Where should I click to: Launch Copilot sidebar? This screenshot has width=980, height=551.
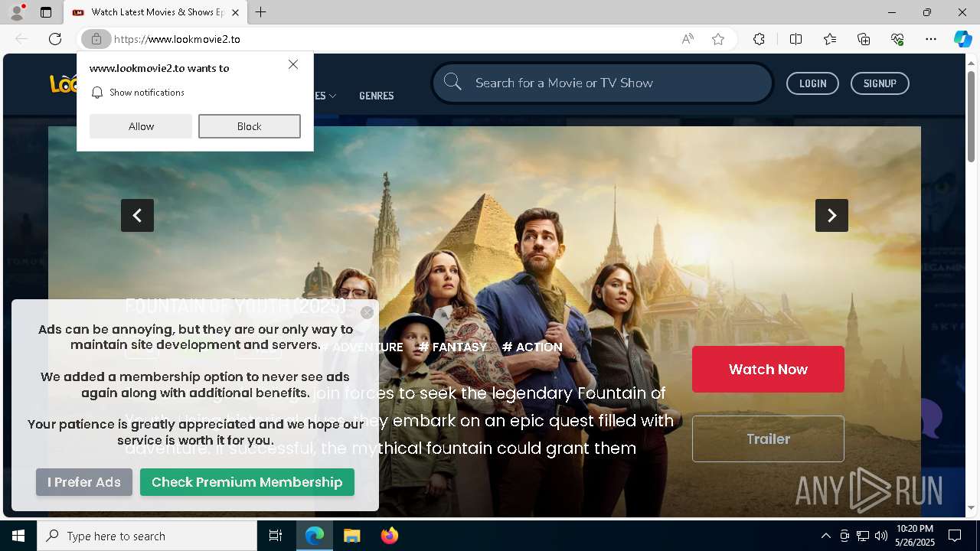coord(962,39)
